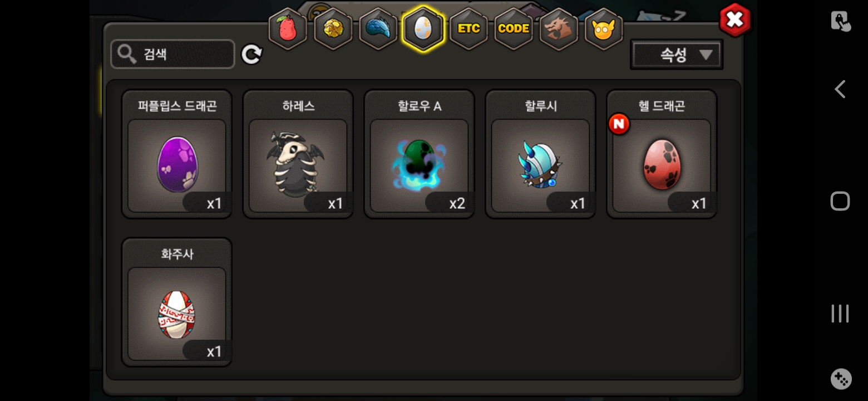Screen dimensions: 868x401
Task: Tap the Android back arrow
Action: pyautogui.click(x=840, y=89)
